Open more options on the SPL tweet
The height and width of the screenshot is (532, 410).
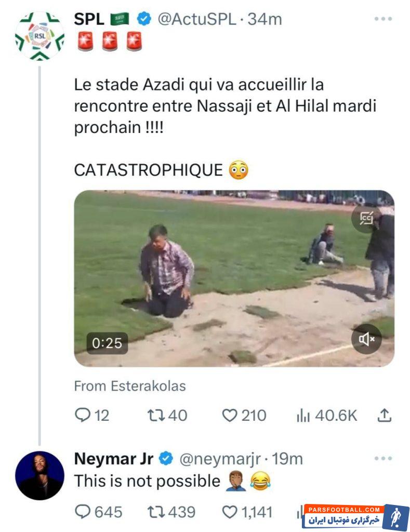(x=383, y=19)
